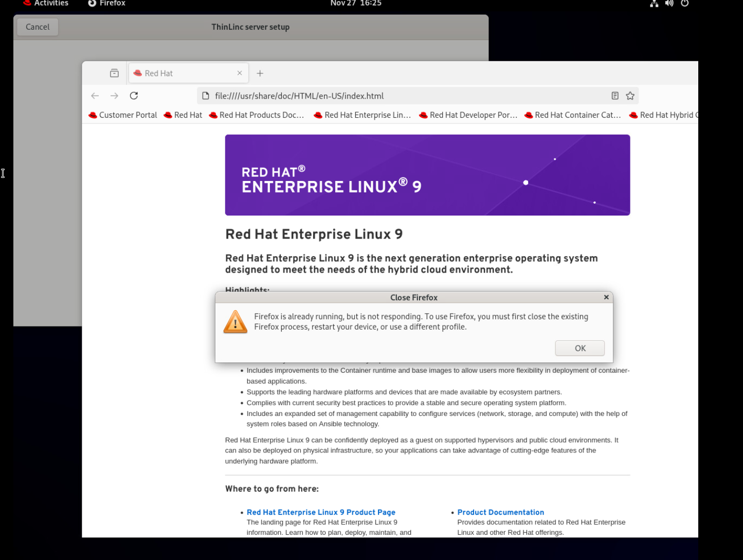743x560 pixels.
Task: Click the page file icon in the address bar
Action: tap(206, 96)
